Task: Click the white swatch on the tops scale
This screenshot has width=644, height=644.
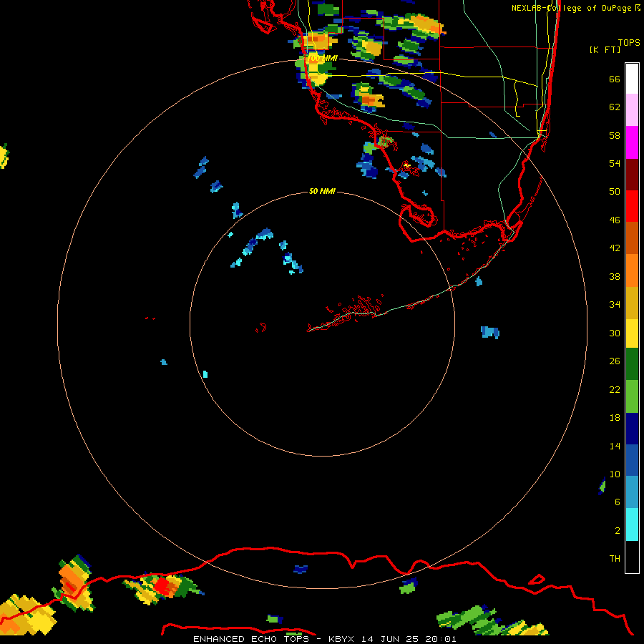Action: (x=632, y=79)
